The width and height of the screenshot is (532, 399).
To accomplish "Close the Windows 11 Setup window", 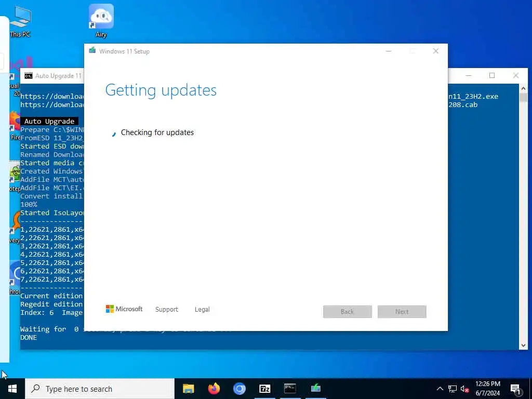I will pyautogui.click(x=436, y=51).
